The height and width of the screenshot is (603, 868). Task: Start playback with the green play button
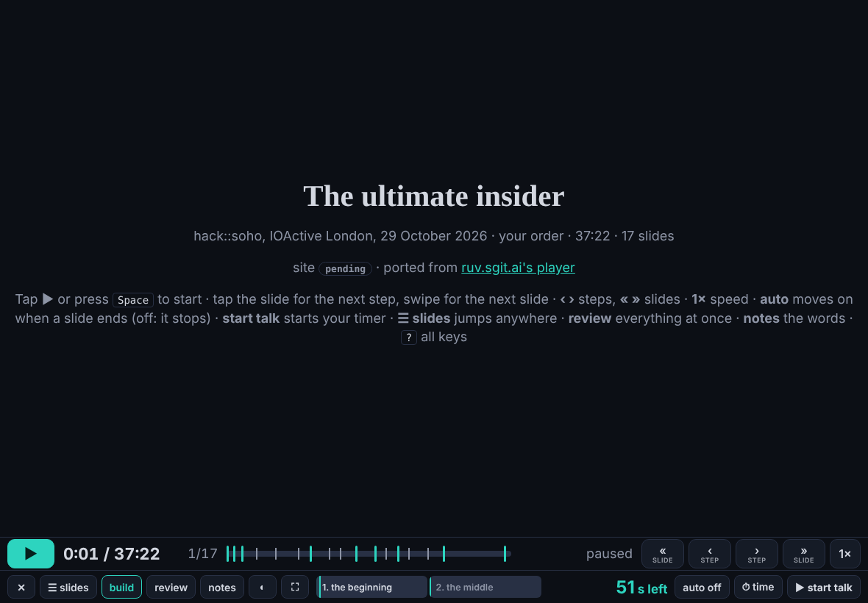coord(31,554)
